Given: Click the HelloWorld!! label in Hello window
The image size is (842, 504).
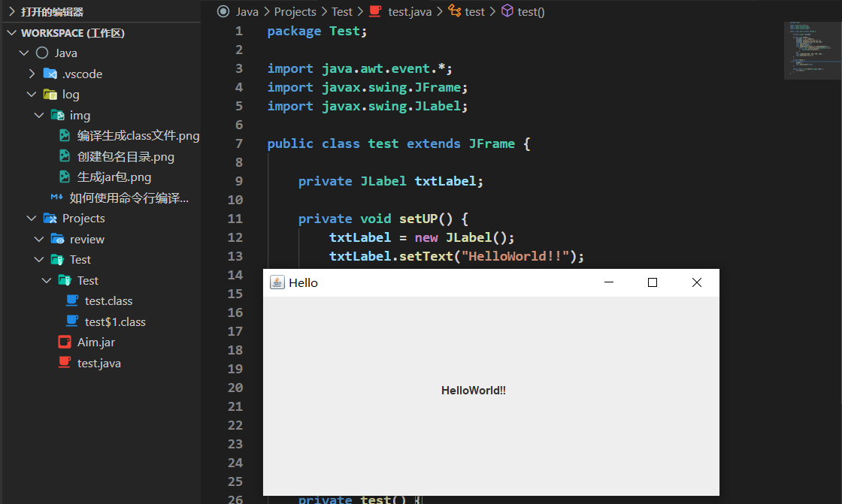Looking at the screenshot, I should point(473,391).
